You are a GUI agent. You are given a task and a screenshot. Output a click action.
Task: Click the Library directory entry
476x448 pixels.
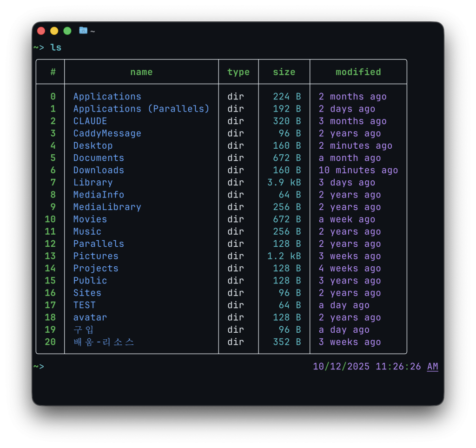pyautogui.click(x=93, y=183)
